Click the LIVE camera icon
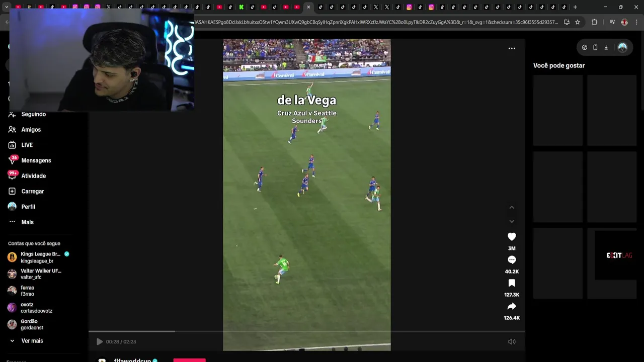 coord(12,145)
